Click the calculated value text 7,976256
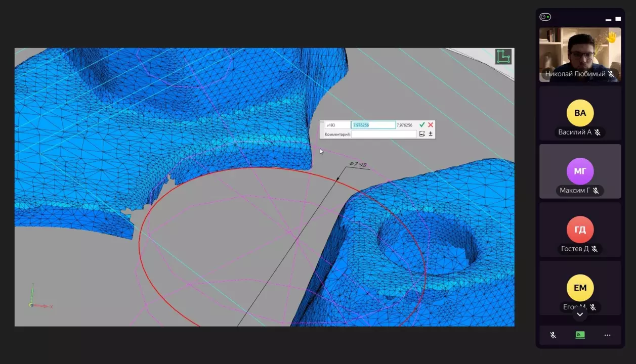The image size is (636, 364). click(x=404, y=125)
